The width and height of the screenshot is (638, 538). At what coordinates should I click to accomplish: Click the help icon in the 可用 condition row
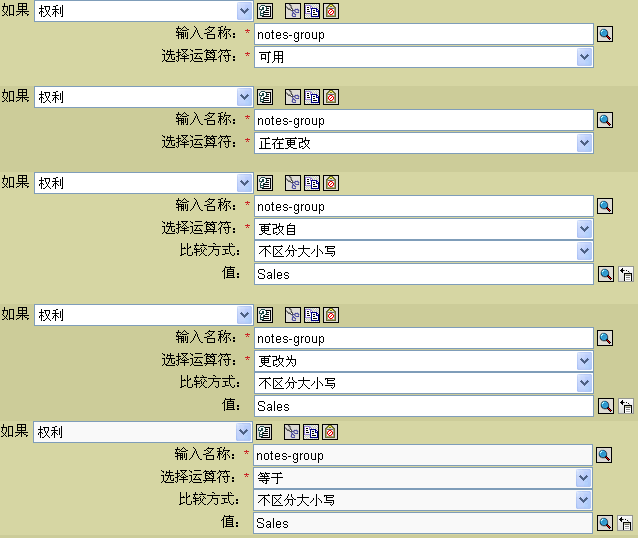[x=265, y=11]
